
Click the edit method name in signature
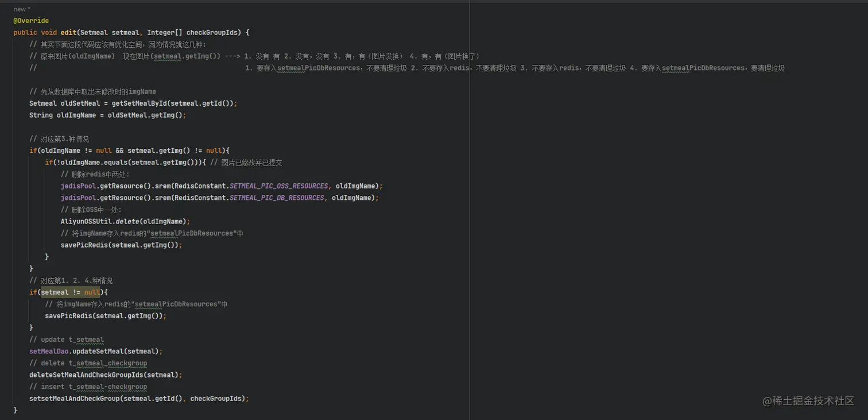[x=68, y=33]
